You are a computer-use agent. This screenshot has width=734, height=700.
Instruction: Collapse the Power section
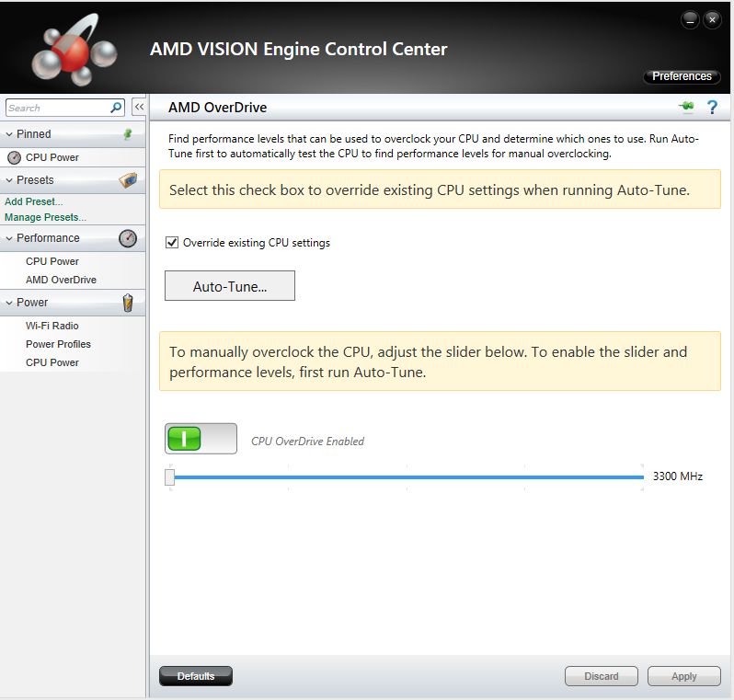tap(9, 303)
